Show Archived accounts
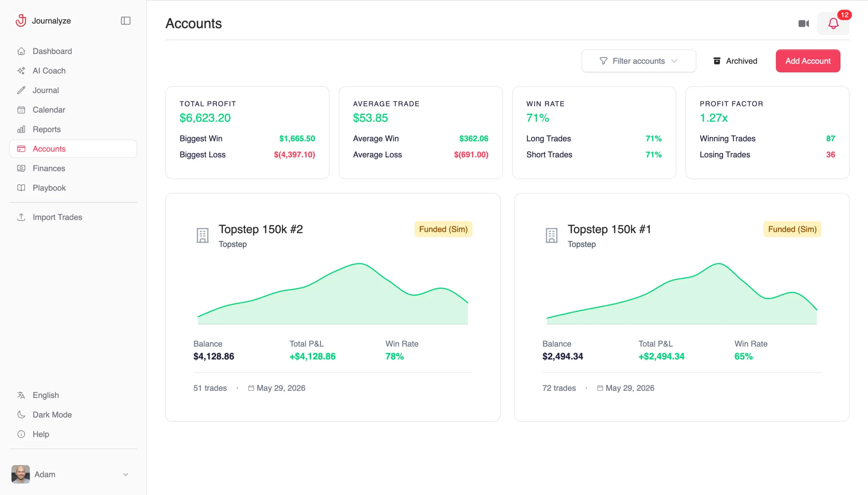This screenshot has width=868, height=495. point(735,61)
